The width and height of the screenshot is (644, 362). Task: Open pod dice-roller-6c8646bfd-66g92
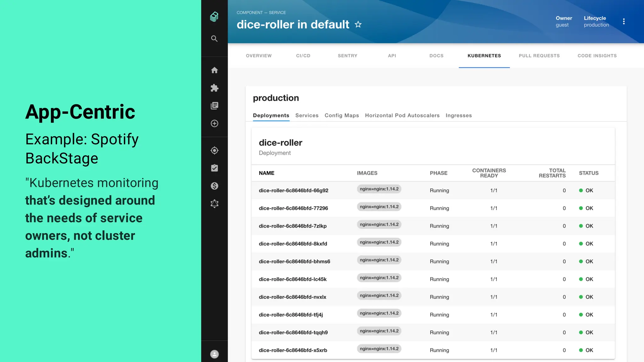click(x=293, y=190)
